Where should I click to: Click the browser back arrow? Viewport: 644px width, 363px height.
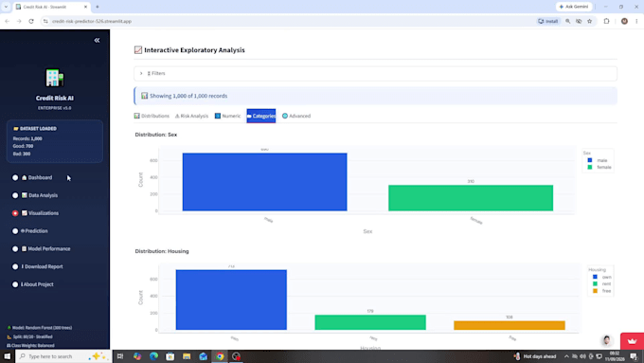(x=8, y=21)
